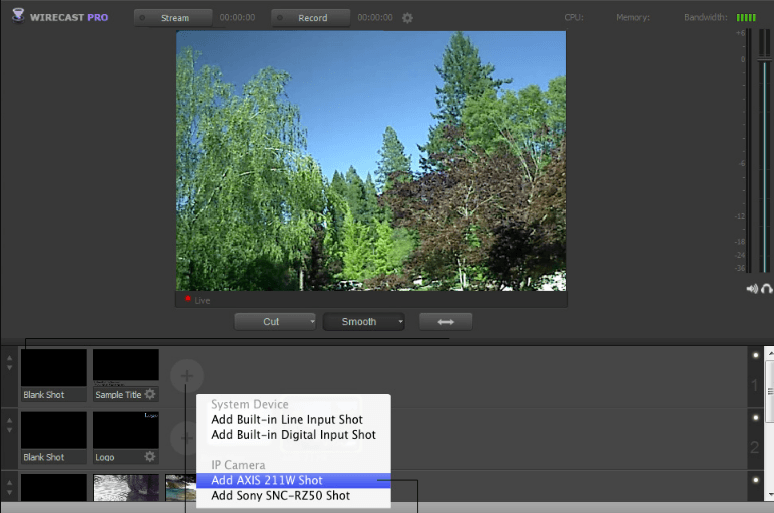Click the red Live indicator dot
This screenshot has height=513, width=774.
[x=188, y=298]
